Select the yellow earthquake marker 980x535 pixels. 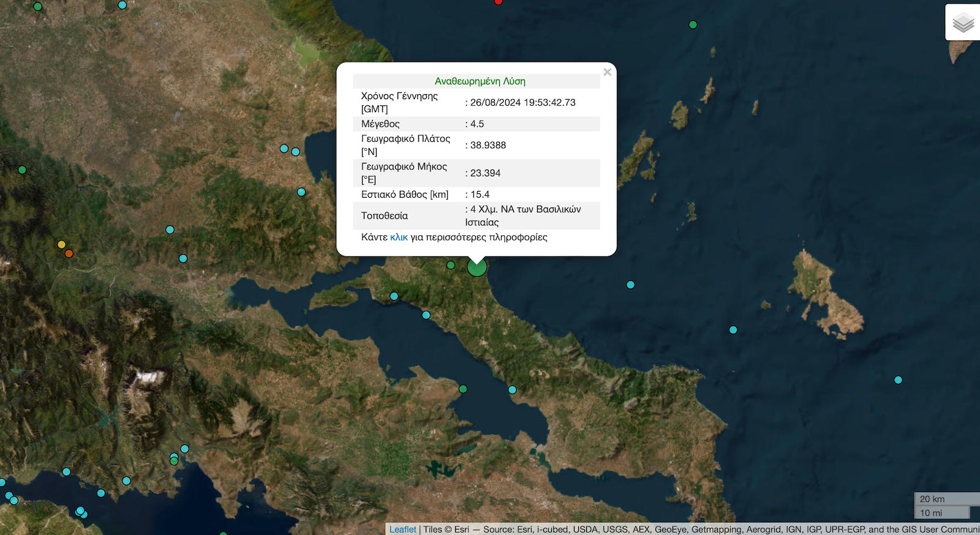coord(61,244)
